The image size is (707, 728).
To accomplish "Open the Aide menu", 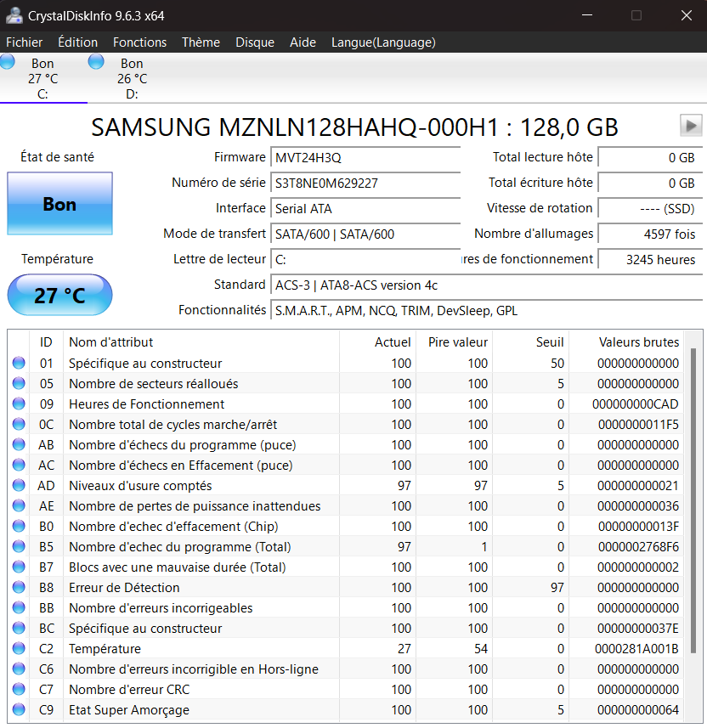I will pyautogui.click(x=303, y=42).
